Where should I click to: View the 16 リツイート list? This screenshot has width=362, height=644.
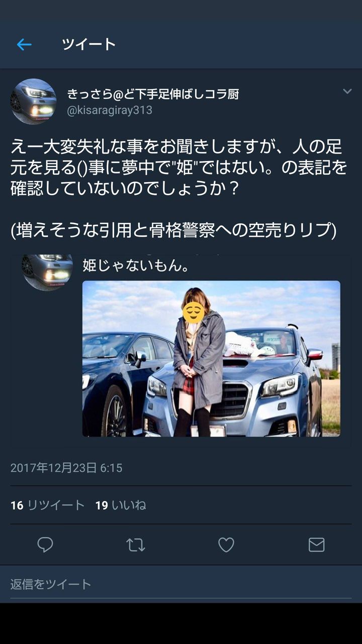(x=48, y=505)
